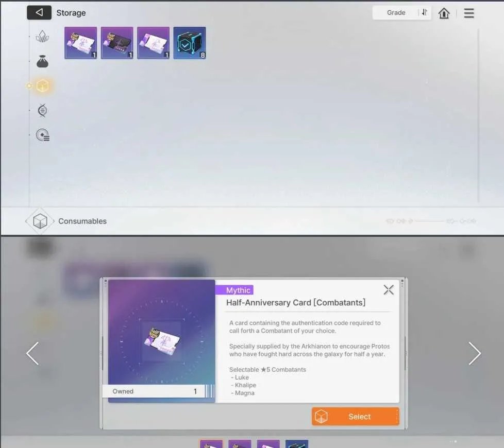
Task: Pick the second thumbnail in bottom strip
Action: (240, 444)
